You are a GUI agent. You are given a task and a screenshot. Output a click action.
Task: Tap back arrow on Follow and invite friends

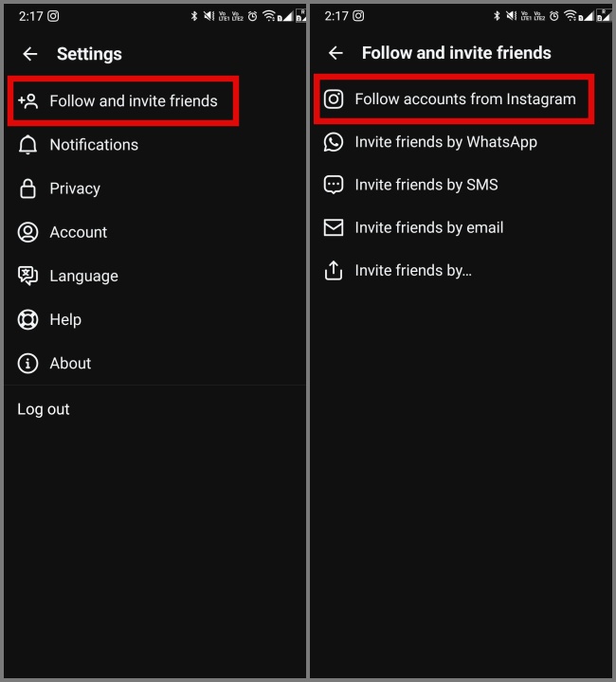point(335,53)
